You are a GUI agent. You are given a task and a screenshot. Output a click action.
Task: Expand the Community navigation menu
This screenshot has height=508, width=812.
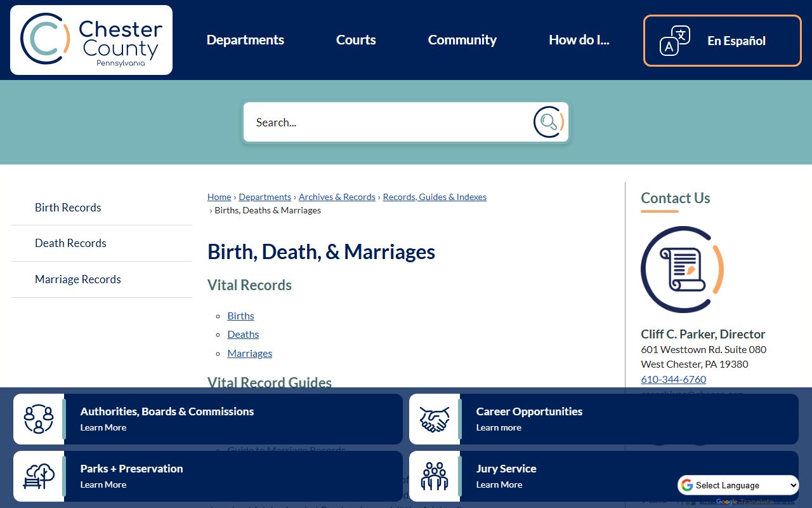pos(462,40)
